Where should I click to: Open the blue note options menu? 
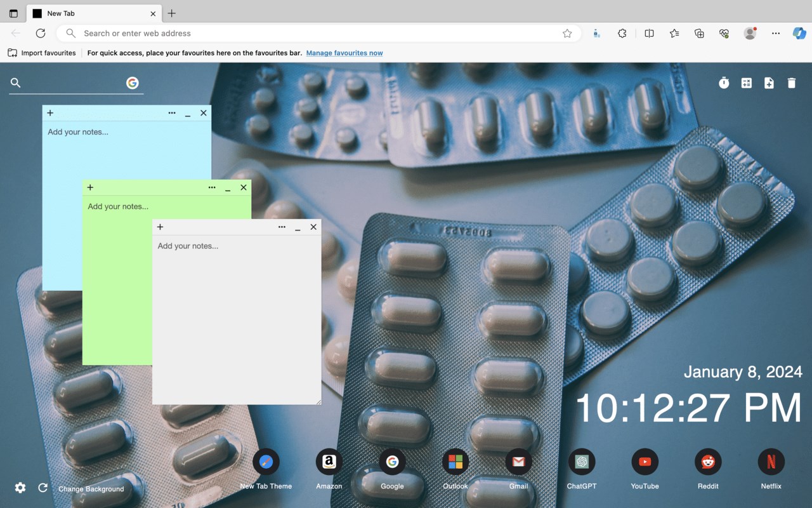click(172, 113)
